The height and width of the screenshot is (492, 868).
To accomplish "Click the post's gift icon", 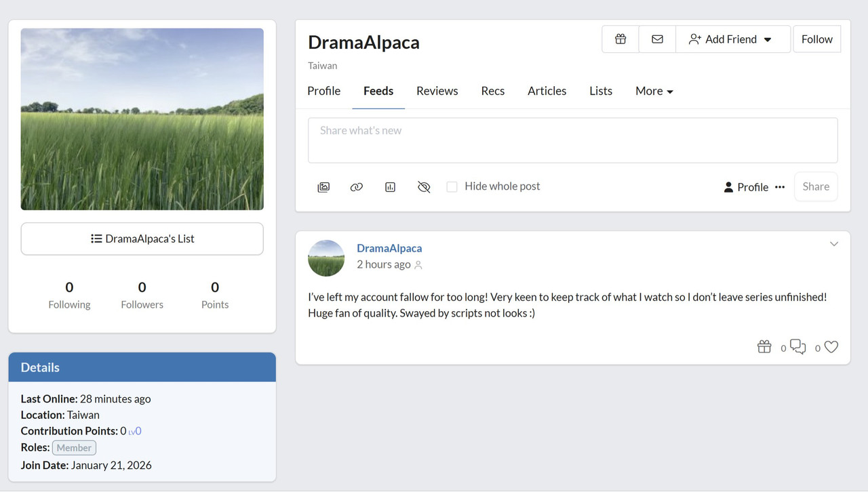I will click(x=764, y=347).
